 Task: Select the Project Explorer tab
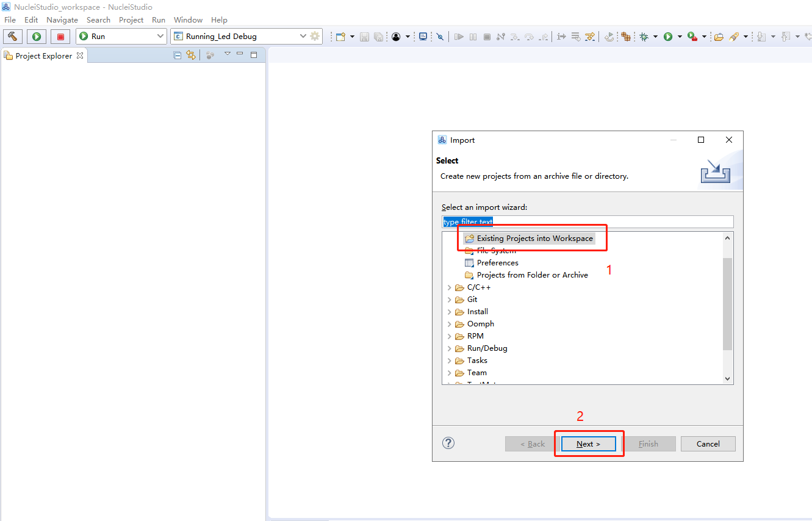(x=43, y=56)
